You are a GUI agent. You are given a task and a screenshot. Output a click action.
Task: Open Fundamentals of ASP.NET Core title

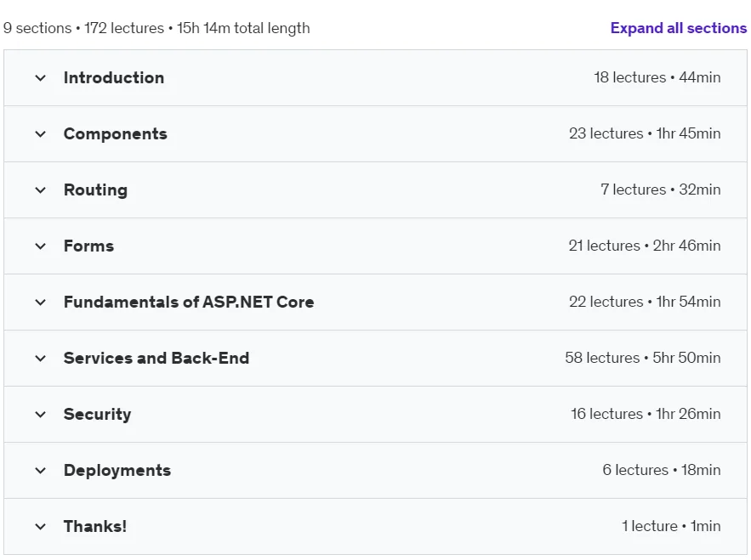click(189, 302)
